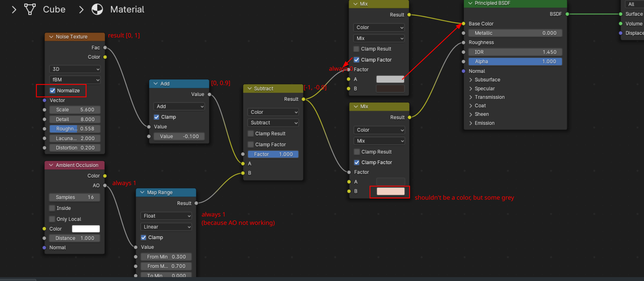Image resolution: width=644 pixels, height=281 pixels.
Task: Toggle the Normalize checkbox in Noise Texture
Action: pos(52,91)
